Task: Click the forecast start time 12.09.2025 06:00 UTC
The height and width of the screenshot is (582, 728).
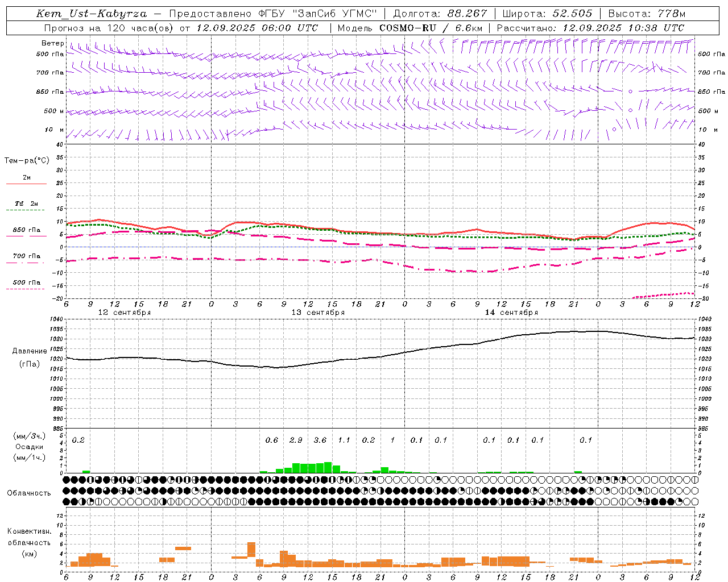Action: (x=257, y=28)
